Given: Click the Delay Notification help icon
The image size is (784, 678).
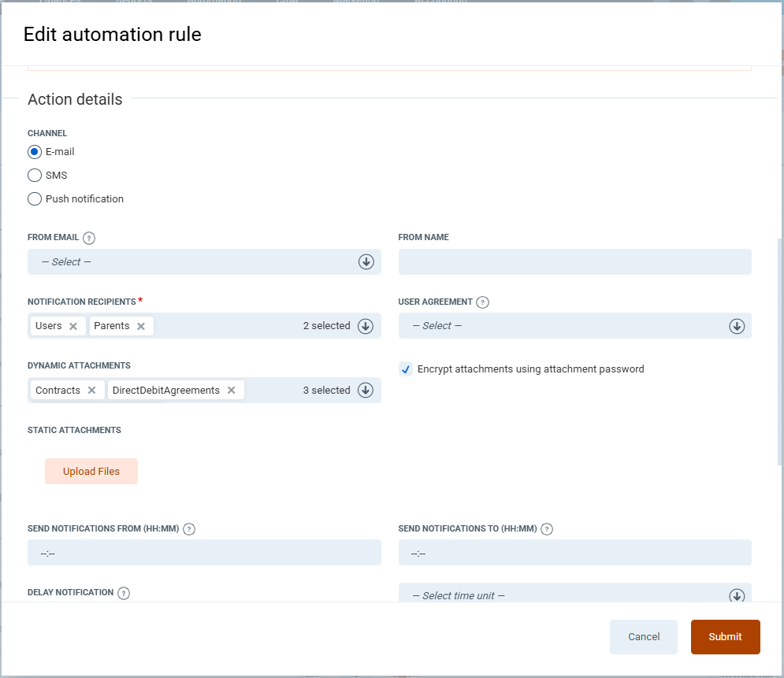Looking at the screenshot, I should click(124, 593).
